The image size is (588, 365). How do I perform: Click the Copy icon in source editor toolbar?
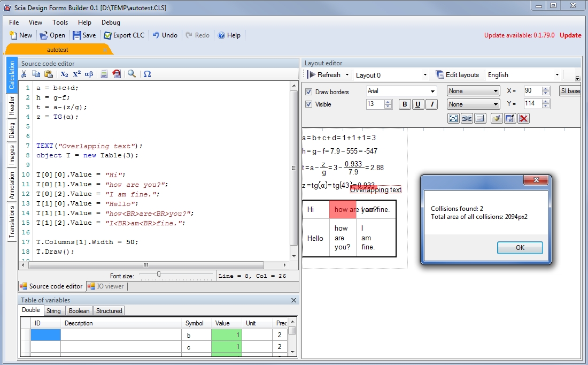[x=36, y=74]
